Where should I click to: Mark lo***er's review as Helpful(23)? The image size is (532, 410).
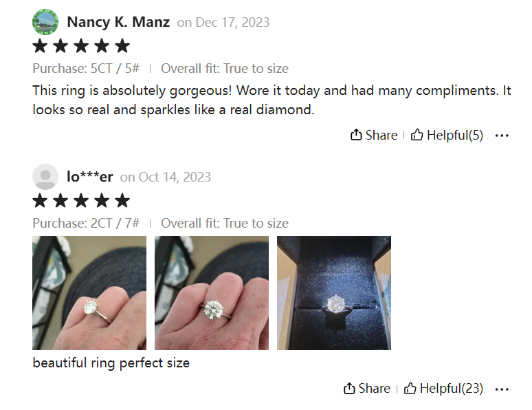point(451,389)
